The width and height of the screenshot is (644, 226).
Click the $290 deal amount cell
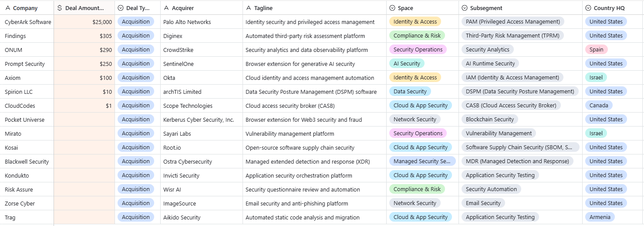click(84, 50)
